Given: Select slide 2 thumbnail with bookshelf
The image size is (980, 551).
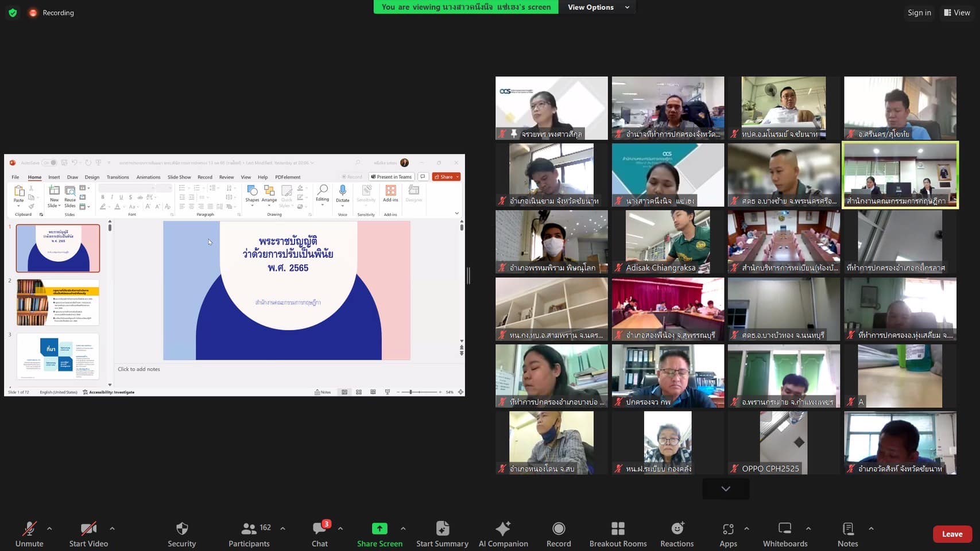Looking at the screenshot, I should point(57,302).
